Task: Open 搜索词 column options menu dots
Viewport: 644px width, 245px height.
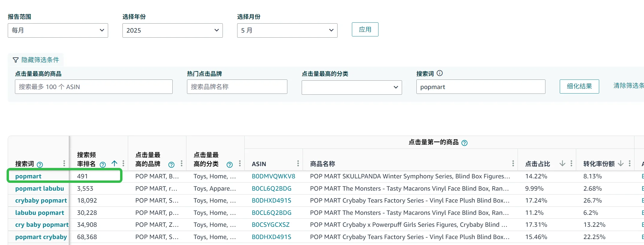Action: tap(64, 163)
